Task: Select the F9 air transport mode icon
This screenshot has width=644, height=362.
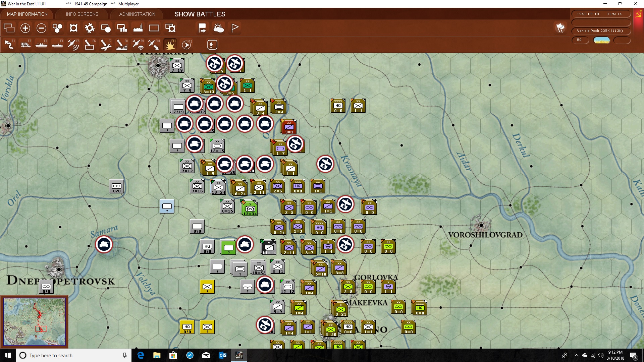Action: tap(138, 44)
